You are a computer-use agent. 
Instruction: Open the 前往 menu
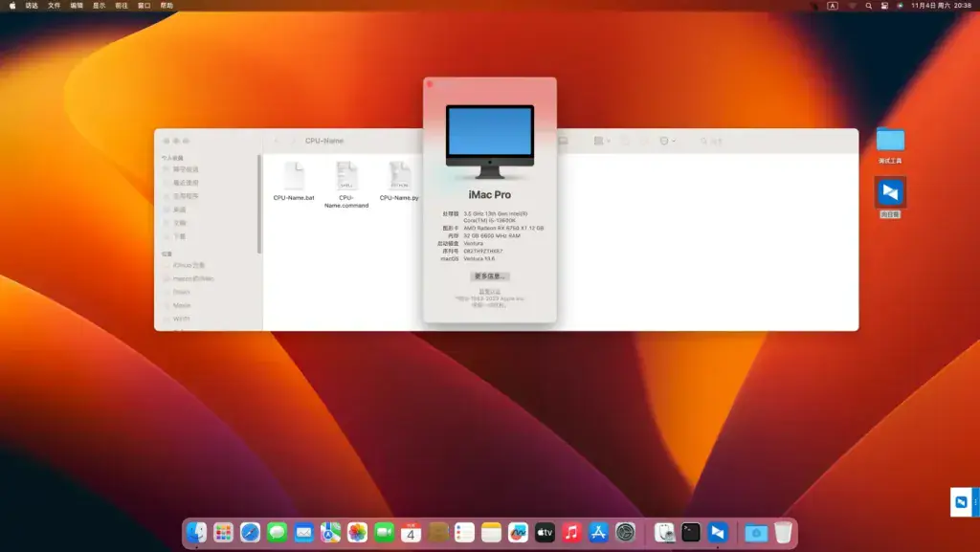pyautogui.click(x=122, y=6)
